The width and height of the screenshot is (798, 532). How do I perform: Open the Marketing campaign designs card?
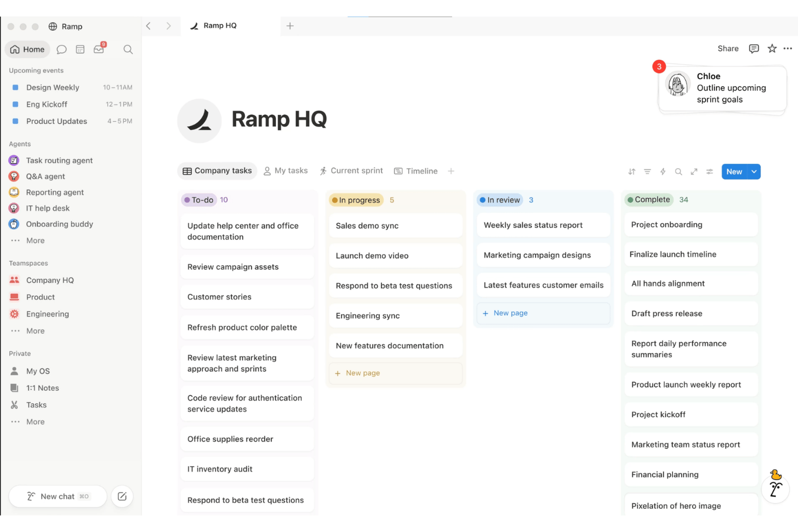(544, 255)
